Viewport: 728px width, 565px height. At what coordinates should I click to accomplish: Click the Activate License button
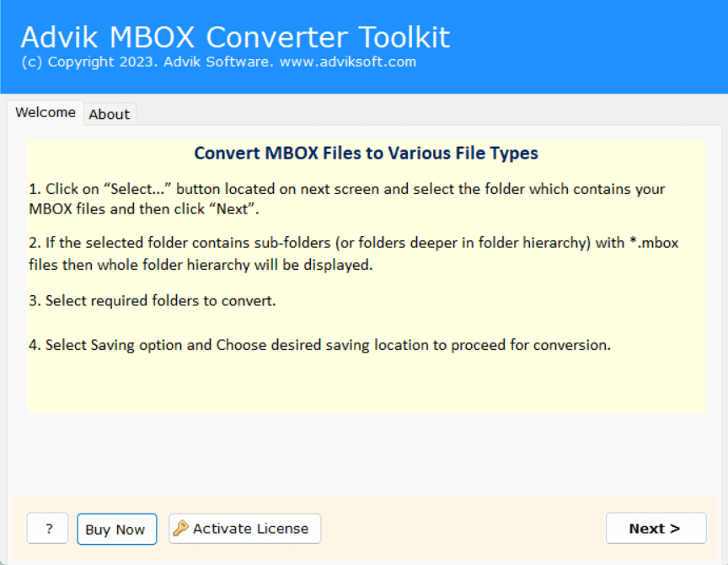[244, 528]
